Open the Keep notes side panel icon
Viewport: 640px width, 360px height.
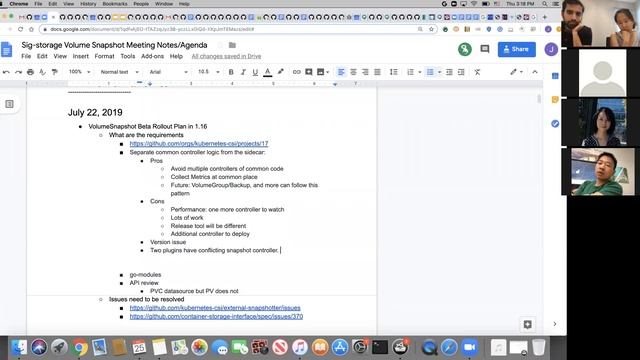click(555, 100)
